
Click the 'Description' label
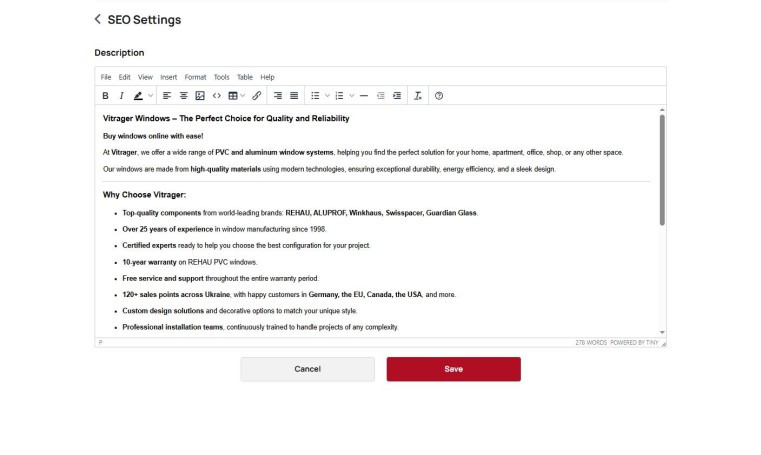[x=119, y=52]
